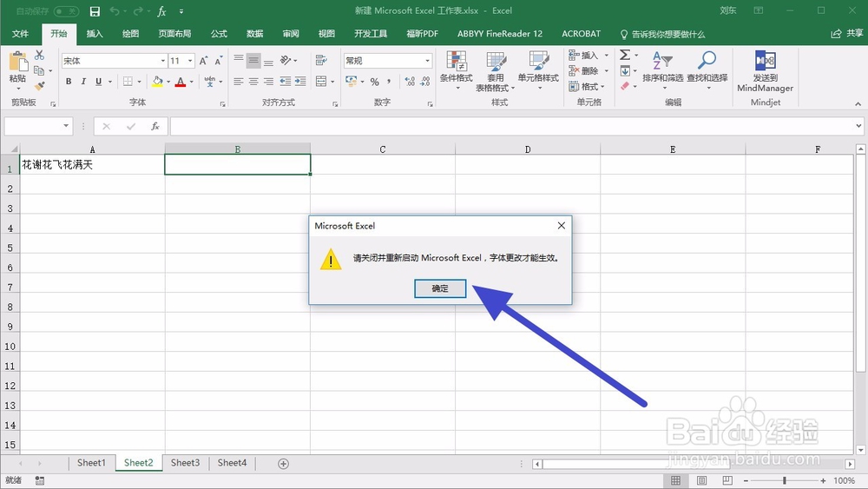Click the zoom slider handle

pos(785,480)
